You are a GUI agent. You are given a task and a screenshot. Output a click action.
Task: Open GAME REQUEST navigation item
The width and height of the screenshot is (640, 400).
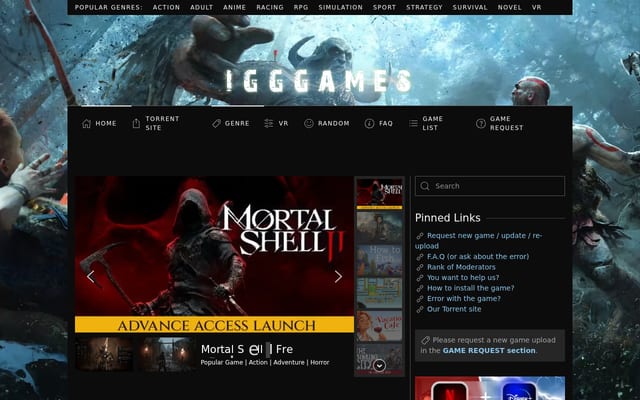507,123
